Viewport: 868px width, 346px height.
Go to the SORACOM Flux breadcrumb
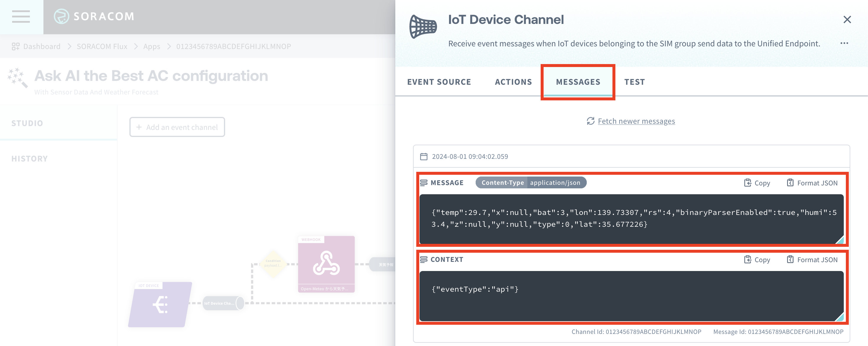[x=102, y=46]
